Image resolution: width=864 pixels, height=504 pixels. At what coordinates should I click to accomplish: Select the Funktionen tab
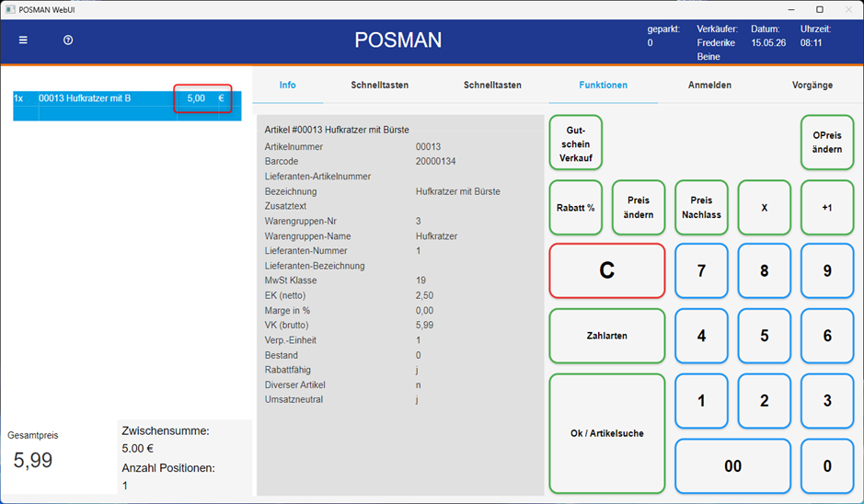(x=604, y=85)
